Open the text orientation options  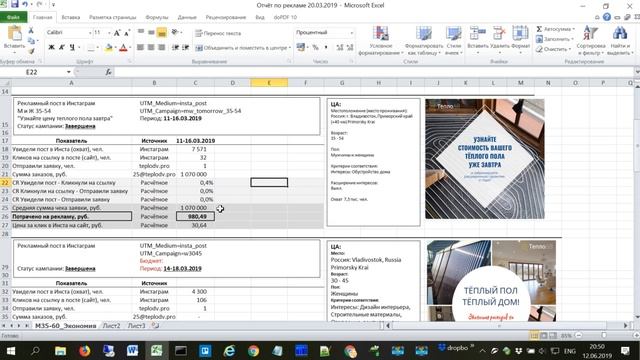(176, 32)
